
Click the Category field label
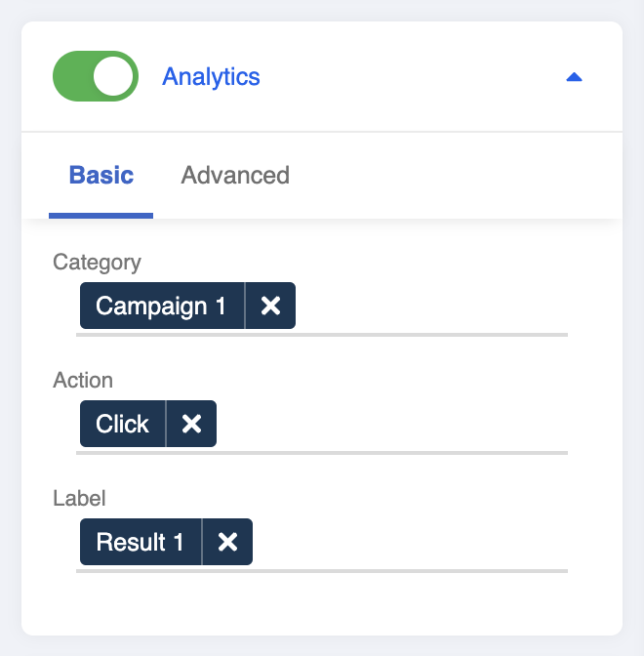coord(97,262)
